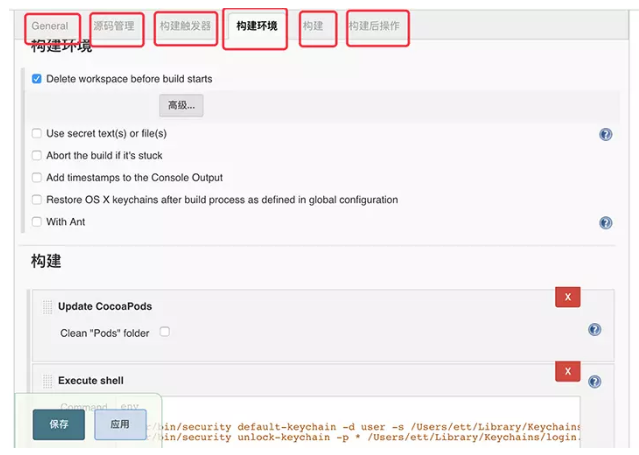
Task: Grab the Update CocoaPods drag handle
Action: pos(48,307)
